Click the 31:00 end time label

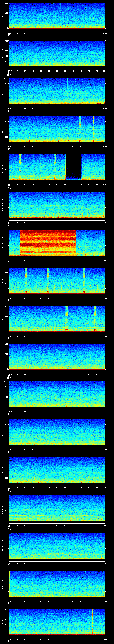pos(105,639)
